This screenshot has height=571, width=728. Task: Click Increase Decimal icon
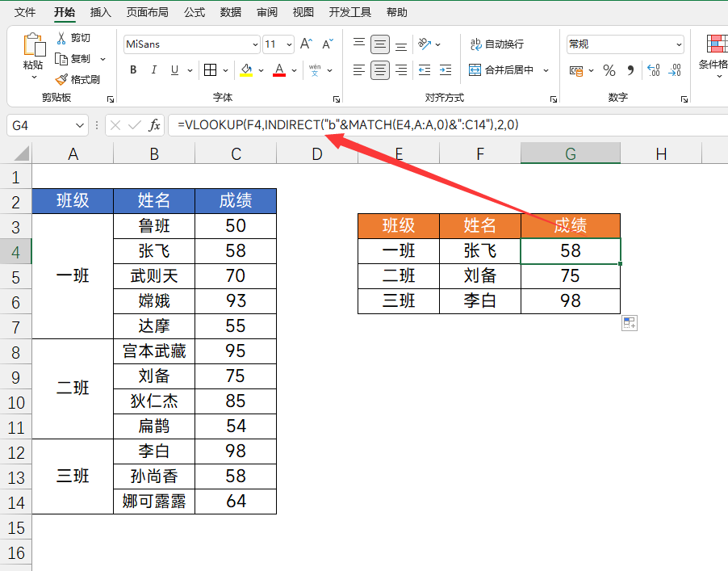[653, 70]
